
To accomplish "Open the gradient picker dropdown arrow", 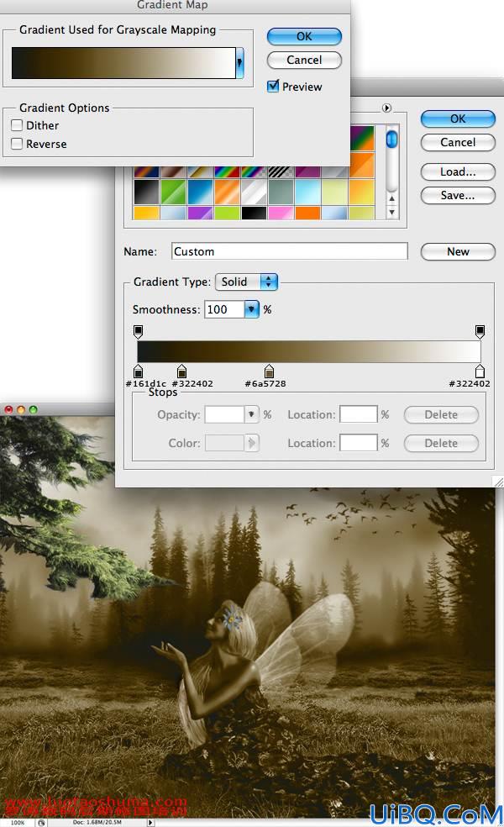I will [x=240, y=63].
